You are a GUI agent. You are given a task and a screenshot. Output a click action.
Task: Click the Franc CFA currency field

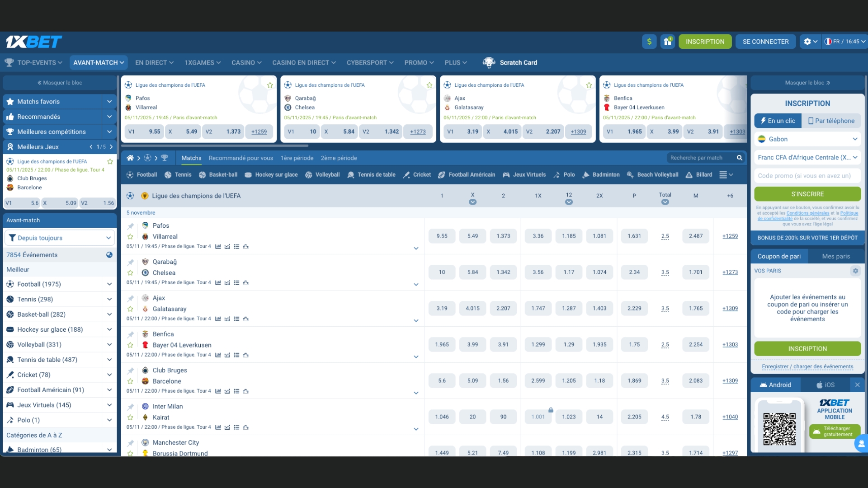(x=807, y=158)
